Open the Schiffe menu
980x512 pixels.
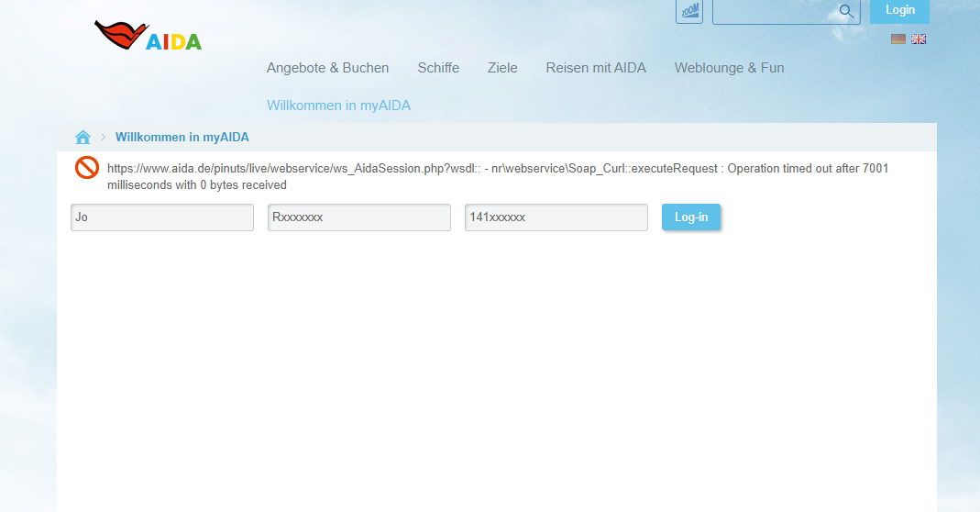438,68
